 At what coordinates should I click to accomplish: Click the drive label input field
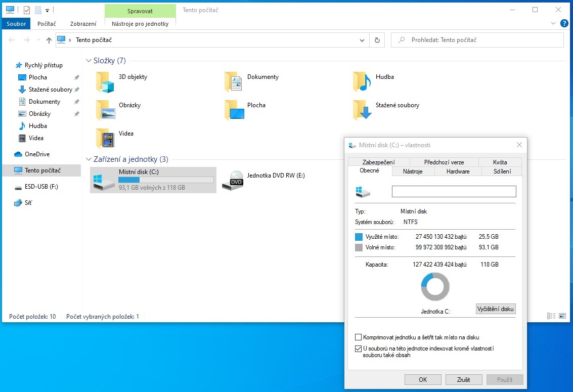[x=453, y=191]
